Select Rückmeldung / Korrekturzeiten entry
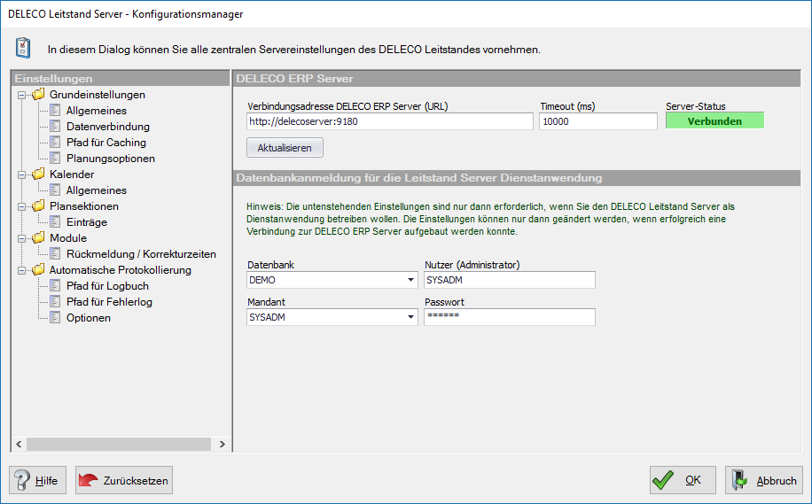Image resolution: width=812 pixels, height=504 pixels. point(141,254)
